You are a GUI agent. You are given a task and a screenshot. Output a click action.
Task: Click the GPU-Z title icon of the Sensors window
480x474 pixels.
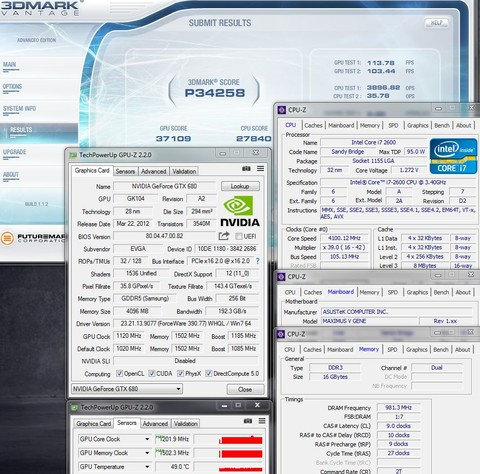click(x=74, y=407)
